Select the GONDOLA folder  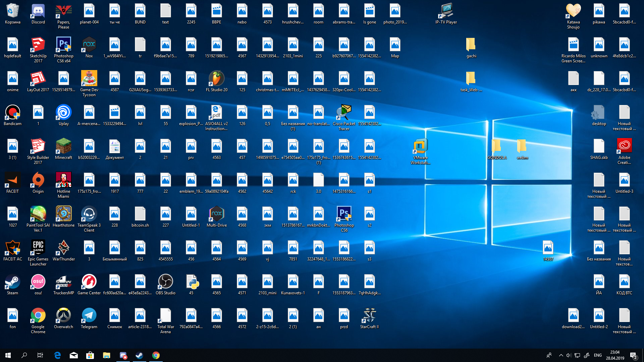click(497, 149)
